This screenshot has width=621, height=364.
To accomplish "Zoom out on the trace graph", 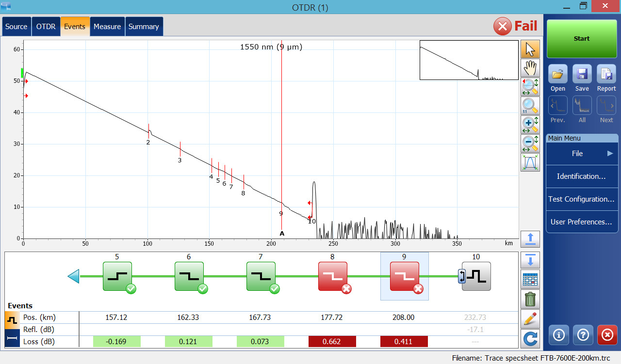I will pyautogui.click(x=530, y=143).
